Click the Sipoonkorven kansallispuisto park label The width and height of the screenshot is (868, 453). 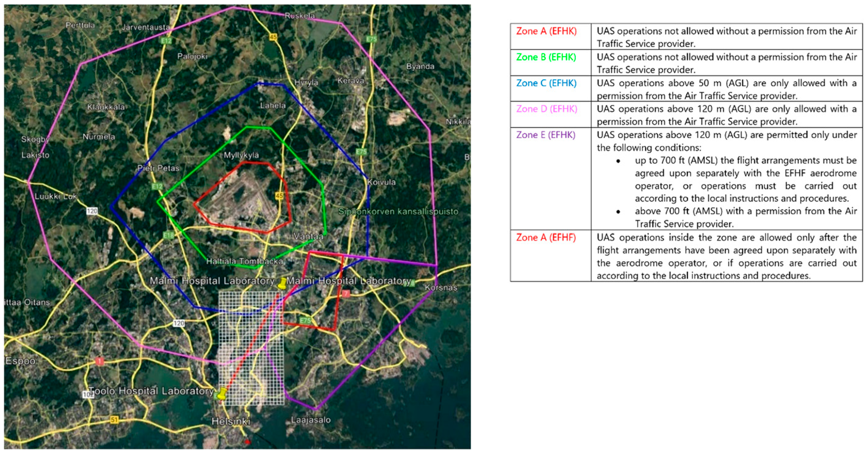coord(398,212)
